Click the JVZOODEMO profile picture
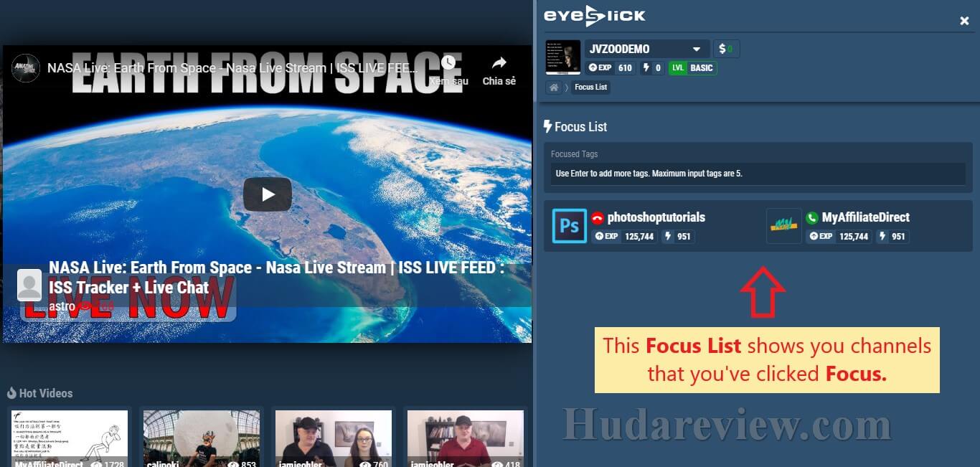The height and width of the screenshot is (467, 980). pos(563,57)
